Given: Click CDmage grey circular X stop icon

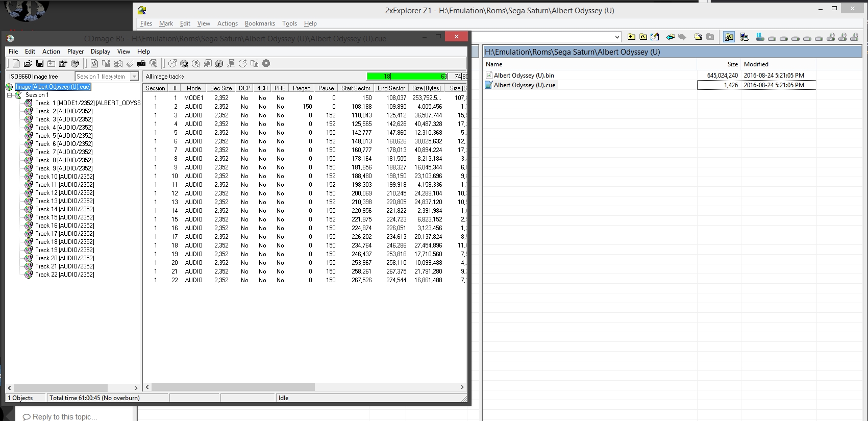Looking at the screenshot, I should pyautogui.click(x=266, y=63).
